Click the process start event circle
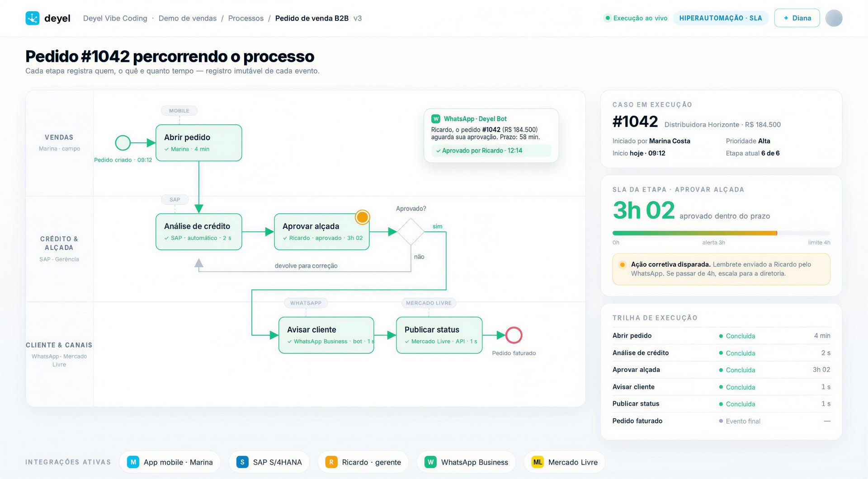868x479 pixels. 123,143
